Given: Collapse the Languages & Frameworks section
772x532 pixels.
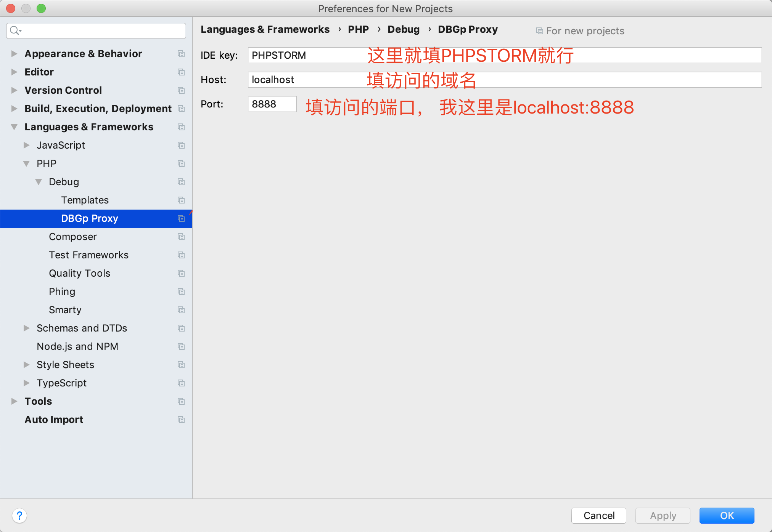Looking at the screenshot, I should click(14, 127).
